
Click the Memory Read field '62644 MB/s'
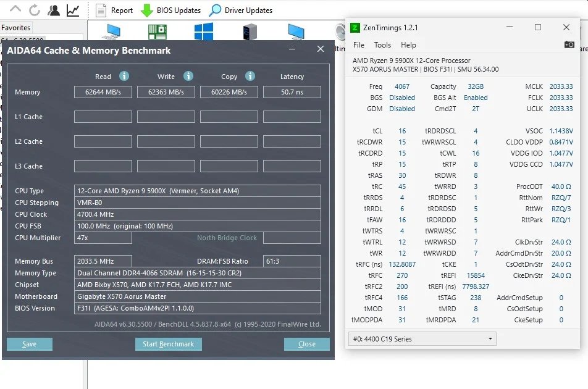click(x=103, y=92)
